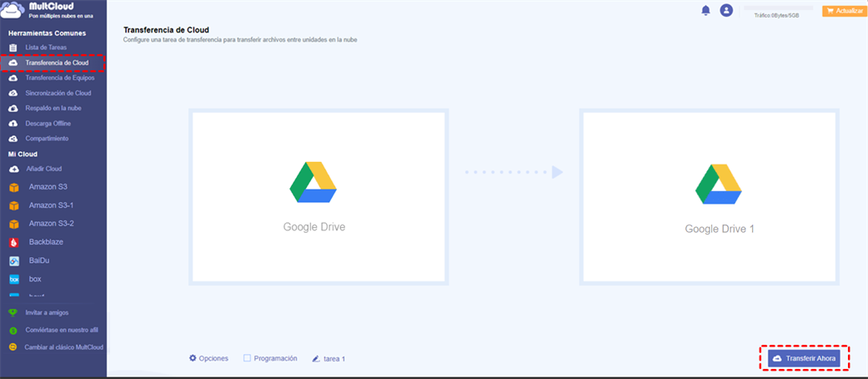Screen dimensions: 868x379
Task: Click Conviértase en nuestro afil link
Action: (x=62, y=331)
